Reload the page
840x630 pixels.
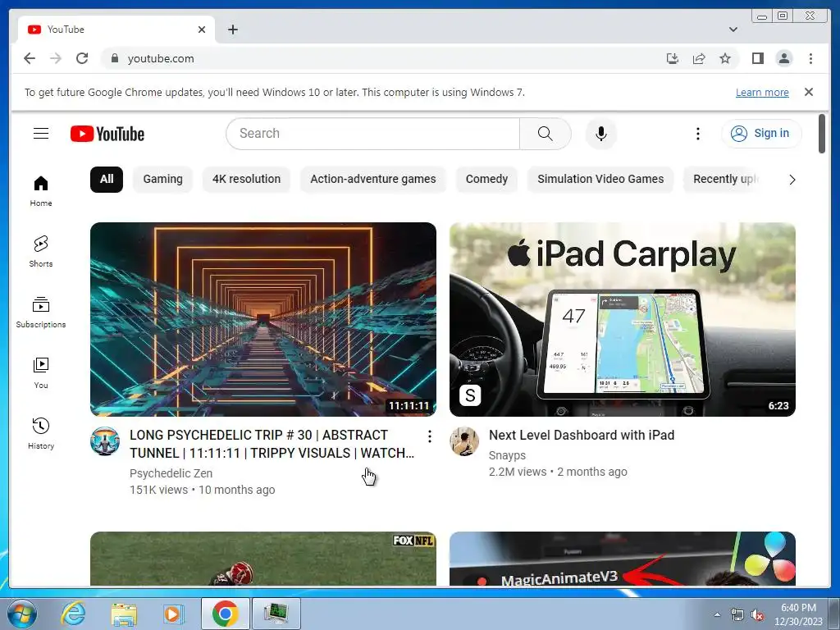[82, 58]
